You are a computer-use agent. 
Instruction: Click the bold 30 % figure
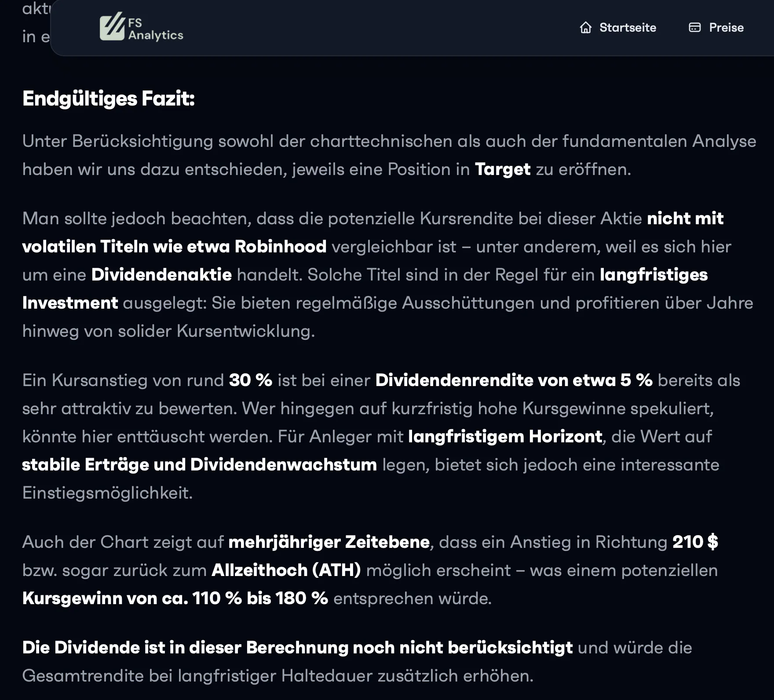click(x=251, y=380)
